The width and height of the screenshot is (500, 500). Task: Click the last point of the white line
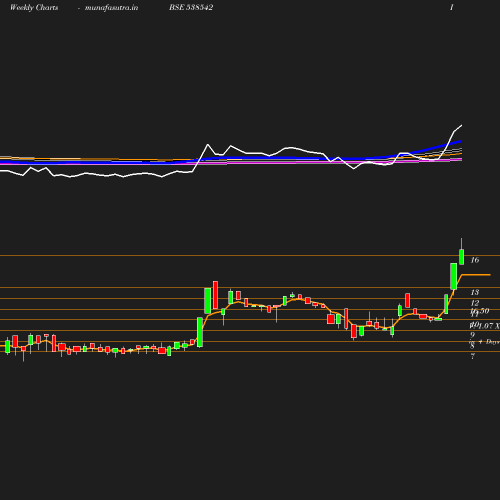(x=462, y=125)
